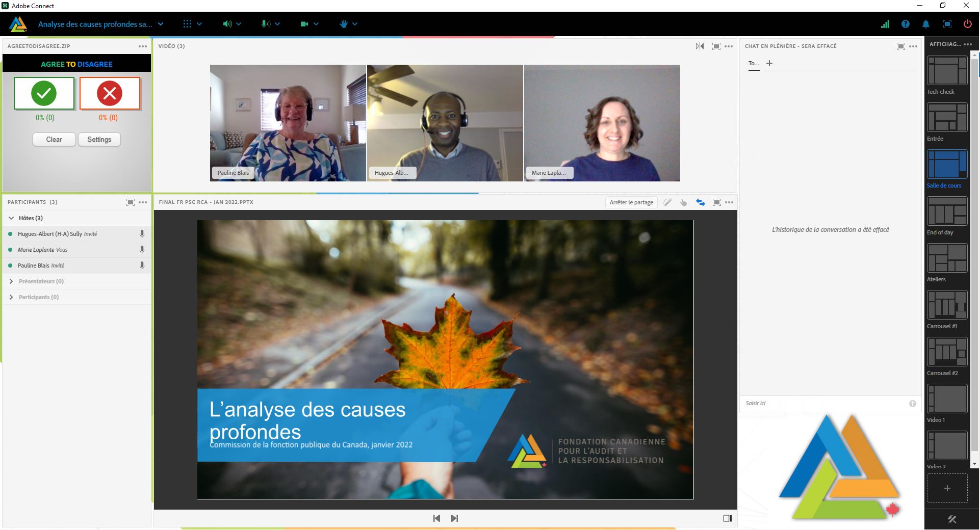Image resolution: width=980 pixels, height=530 pixels.
Task: Toggle microphone mute in top bar
Action: [265, 24]
